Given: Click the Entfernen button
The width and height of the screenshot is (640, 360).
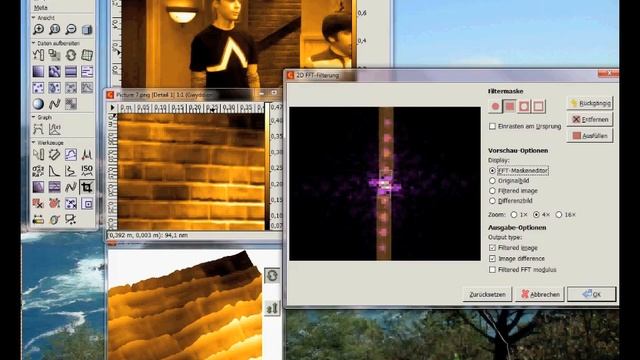Looking at the screenshot, I should pyautogui.click(x=590, y=119).
